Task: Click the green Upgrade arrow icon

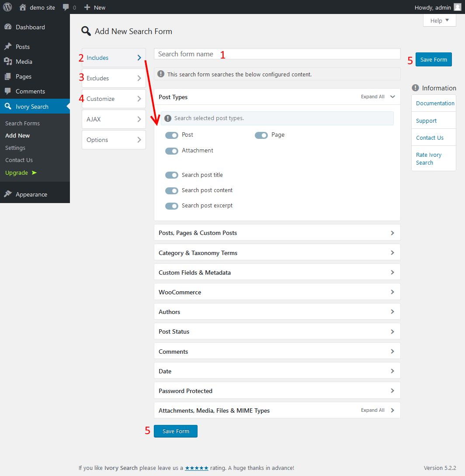Action: point(35,172)
